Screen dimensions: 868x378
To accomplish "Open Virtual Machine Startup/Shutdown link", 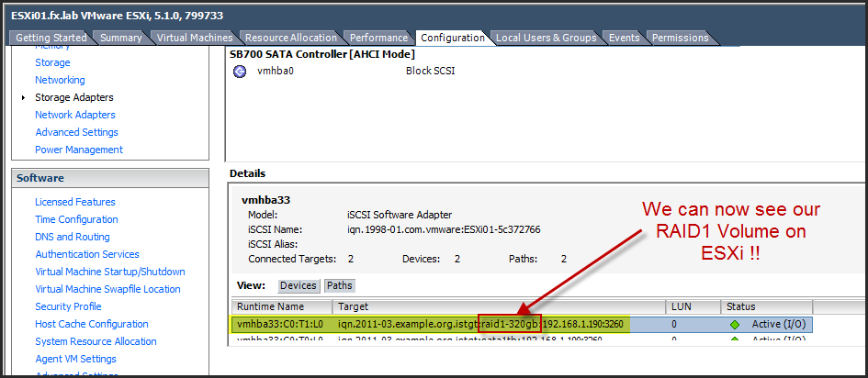I will [110, 272].
